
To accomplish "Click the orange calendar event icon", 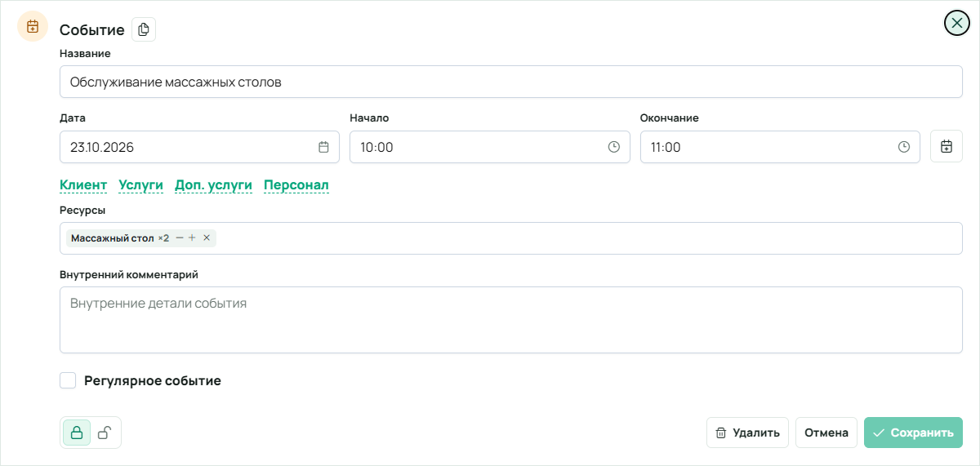I will click(33, 26).
